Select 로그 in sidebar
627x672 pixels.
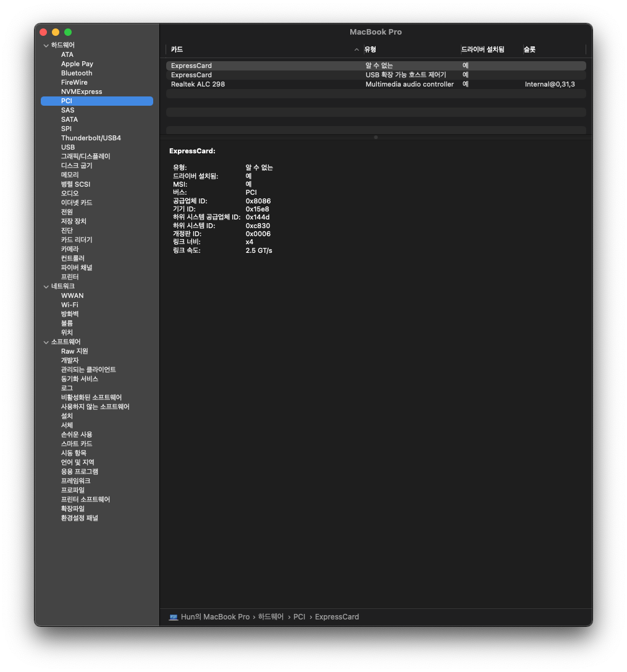67,388
